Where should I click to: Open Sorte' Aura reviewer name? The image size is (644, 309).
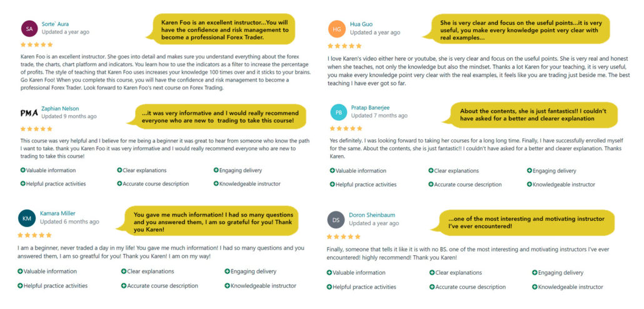pyautogui.click(x=55, y=24)
